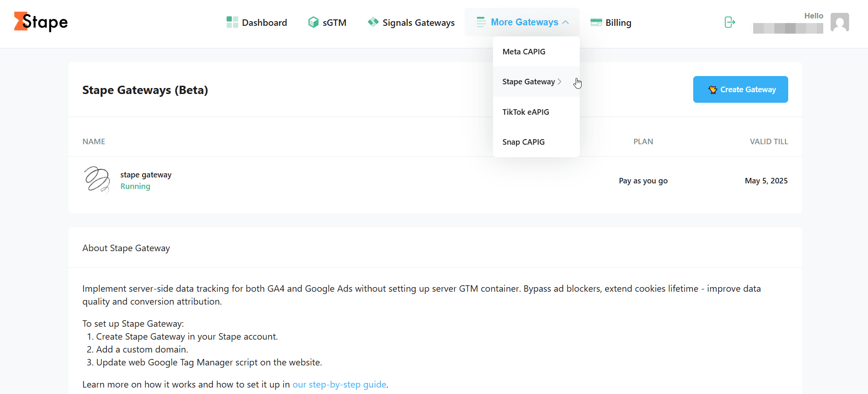This screenshot has width=868, height=394.
Task: Open Signals Gateways section
Action: pos(411,22)
